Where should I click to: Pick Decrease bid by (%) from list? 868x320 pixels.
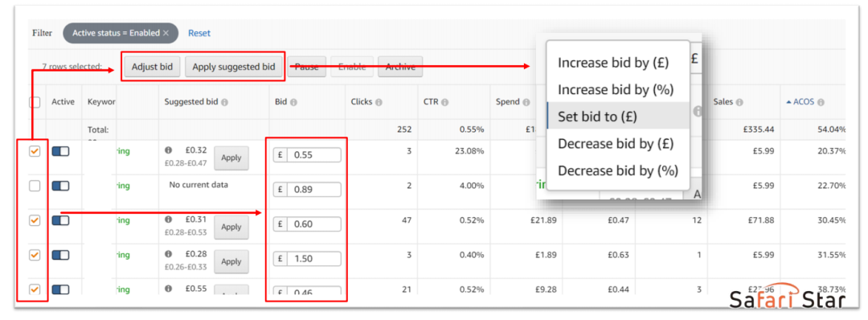point(618,170)
